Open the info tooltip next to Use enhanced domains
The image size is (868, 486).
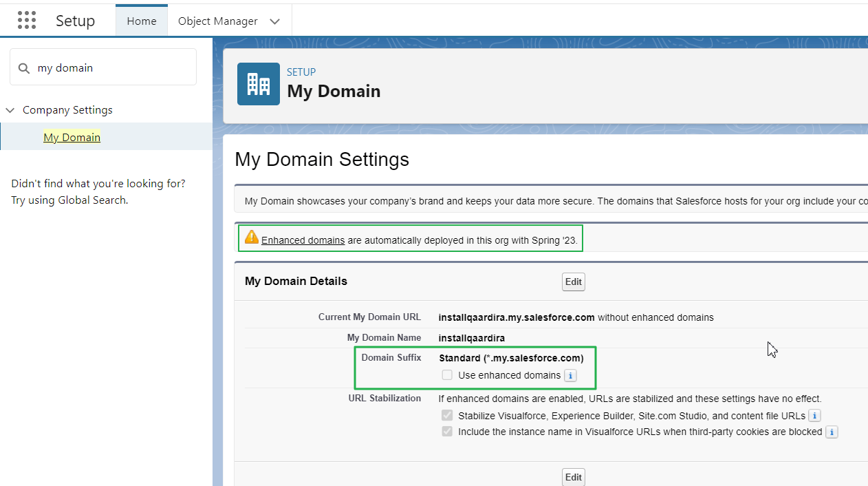[570, 375]
